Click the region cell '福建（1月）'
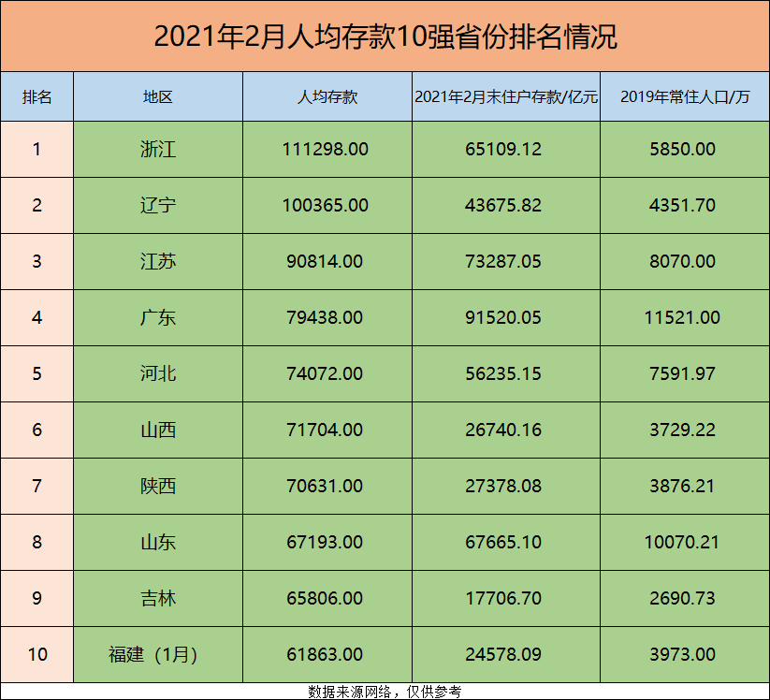The image size is (770, 700). pos(158,655)
